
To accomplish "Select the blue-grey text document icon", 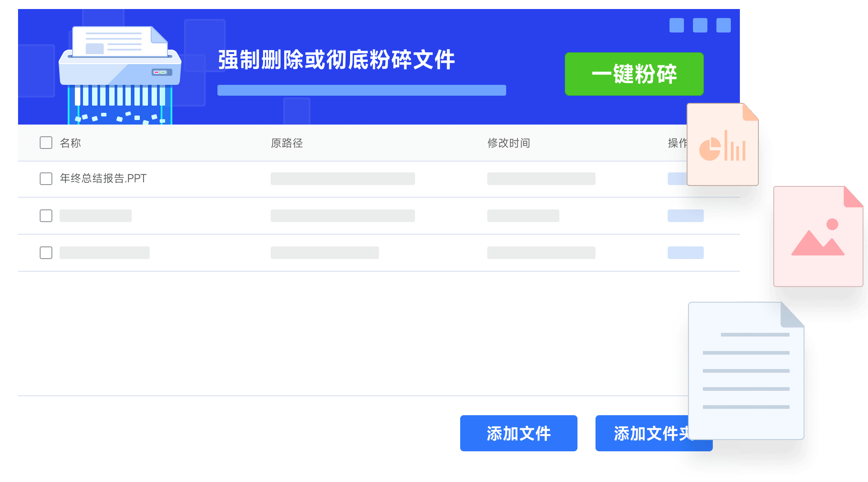I will (x=746, y=371).
